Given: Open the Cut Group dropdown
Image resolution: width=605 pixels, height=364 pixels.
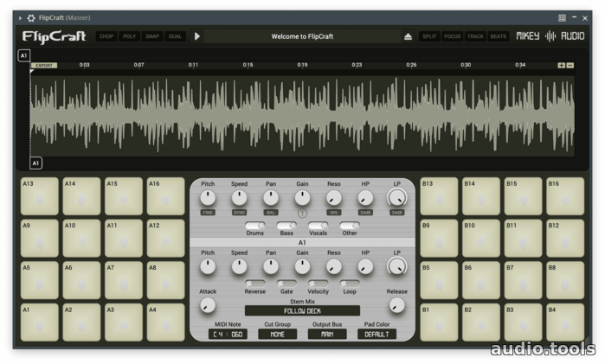Looking at the screenshot, I should [x=277, y=334].
